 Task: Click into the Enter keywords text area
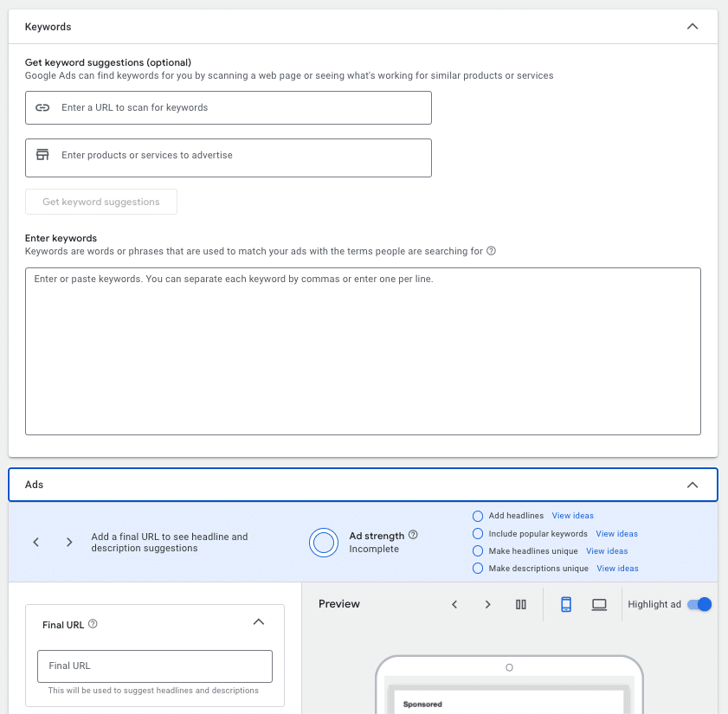point(363,351)
